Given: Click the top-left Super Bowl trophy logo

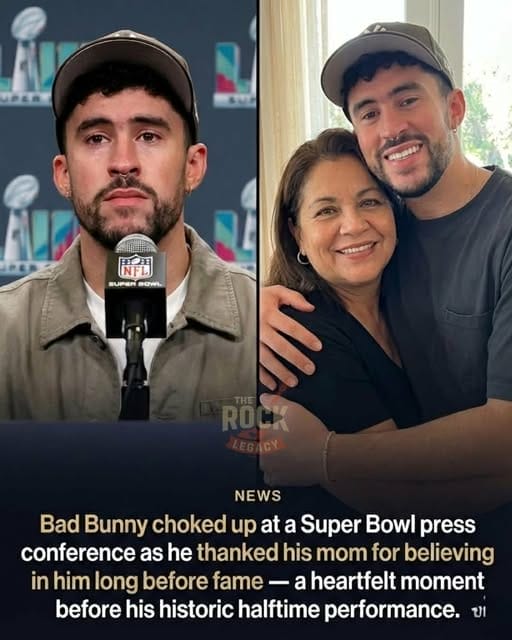Looking at the screenshot, I should click(x=27, y=55).
